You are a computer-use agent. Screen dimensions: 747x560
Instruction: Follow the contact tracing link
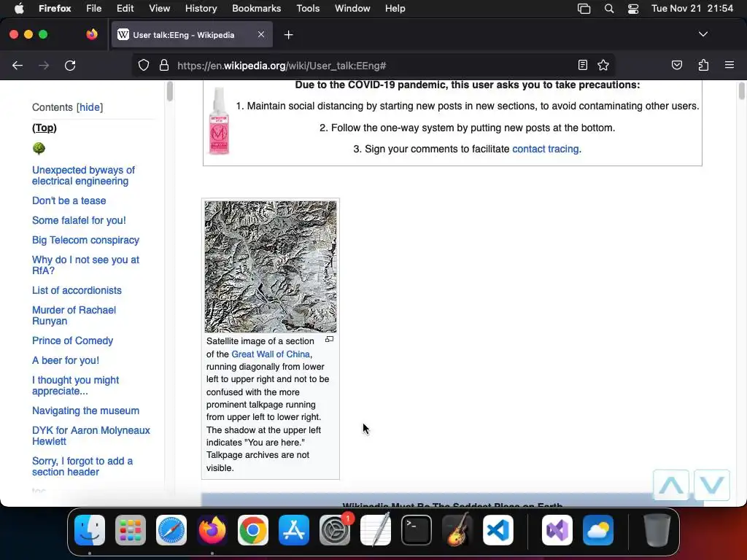[x=546, y=149]
